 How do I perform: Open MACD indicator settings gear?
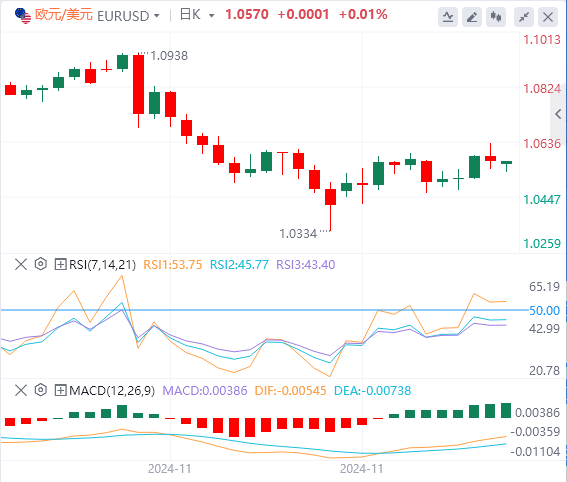point(41,390)
